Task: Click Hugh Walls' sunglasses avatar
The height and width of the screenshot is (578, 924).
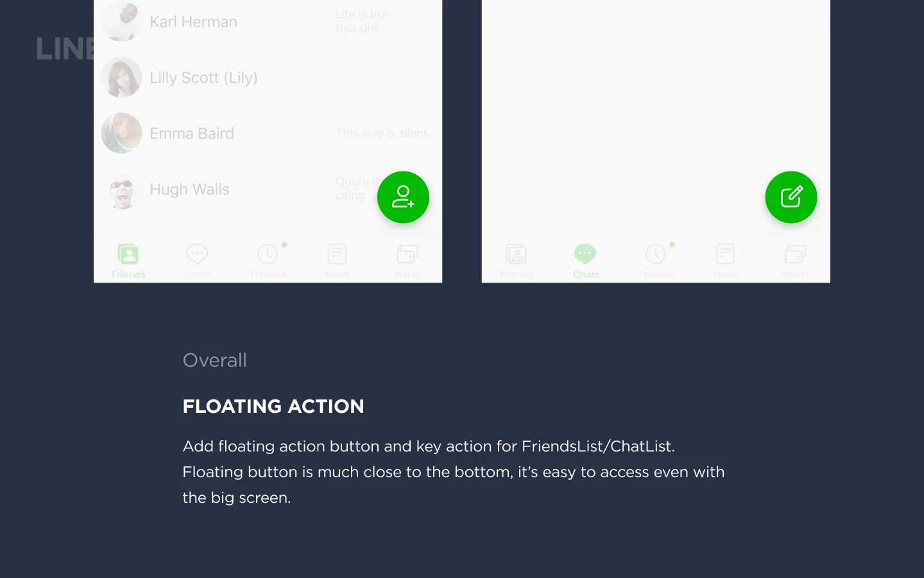Action: click(x=121, y=189)
